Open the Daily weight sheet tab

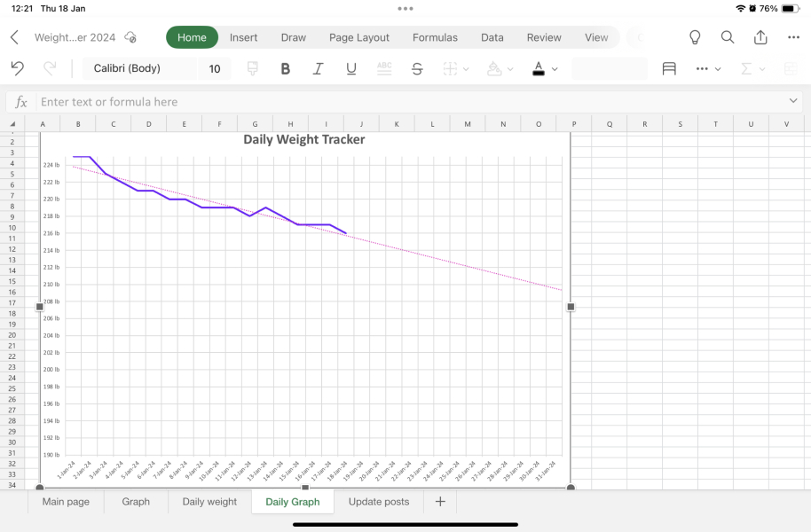(x=209, y=501)
